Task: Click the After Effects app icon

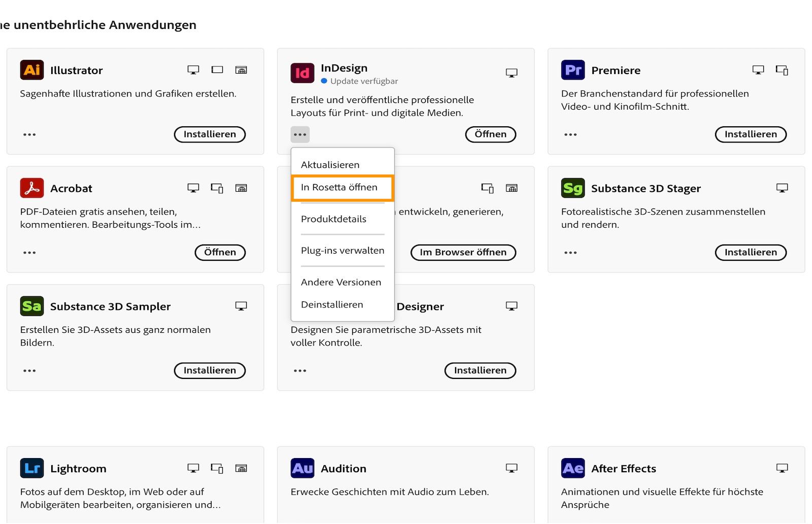Action: click(573, 468)
